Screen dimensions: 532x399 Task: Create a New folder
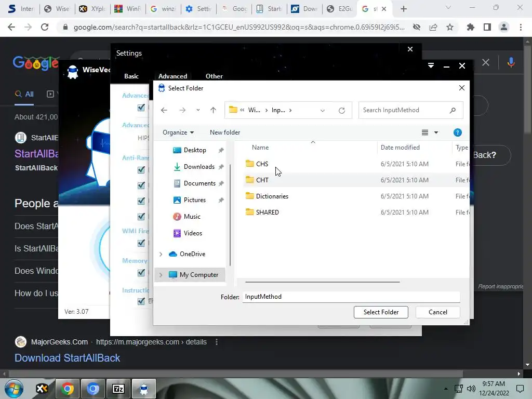[224, 132]
